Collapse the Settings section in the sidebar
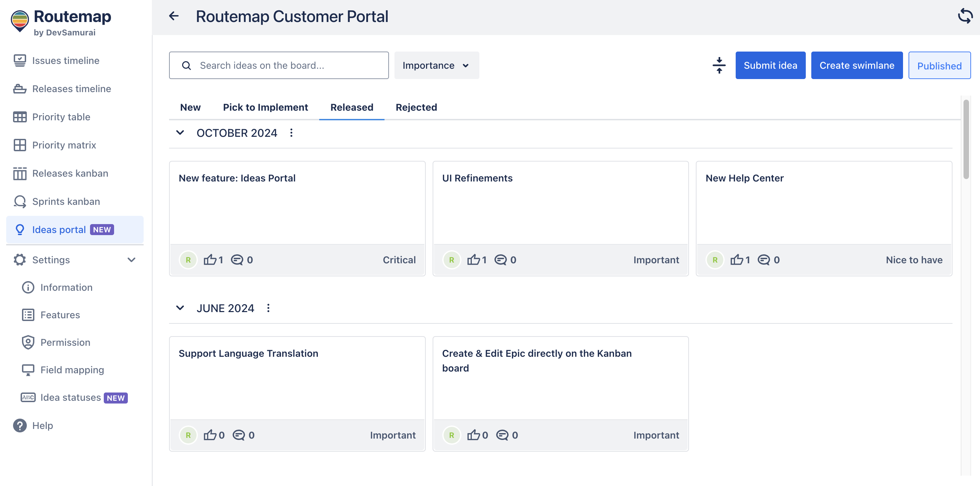 [x=131, y=260]
